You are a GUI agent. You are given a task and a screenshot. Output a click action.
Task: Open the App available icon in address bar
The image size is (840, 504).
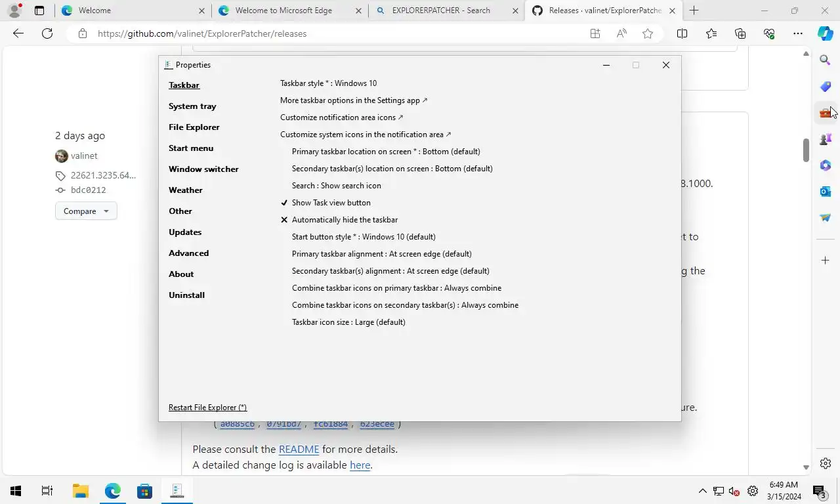point(595,33)
